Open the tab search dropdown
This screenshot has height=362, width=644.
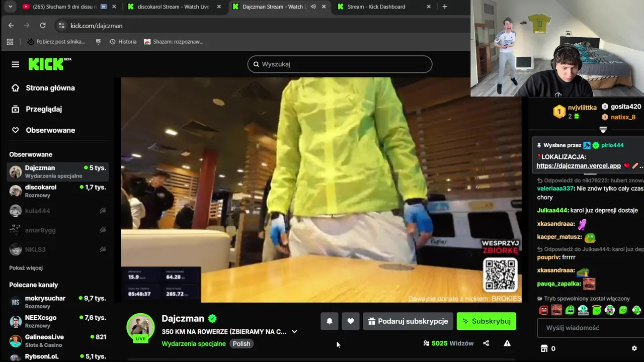(x=11, y=7)
